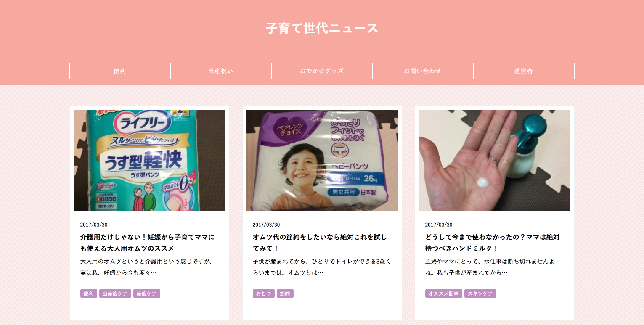Select the 出産祝い menu item
The width and height of the screenshot is (644, 325).
pos(221,71)
